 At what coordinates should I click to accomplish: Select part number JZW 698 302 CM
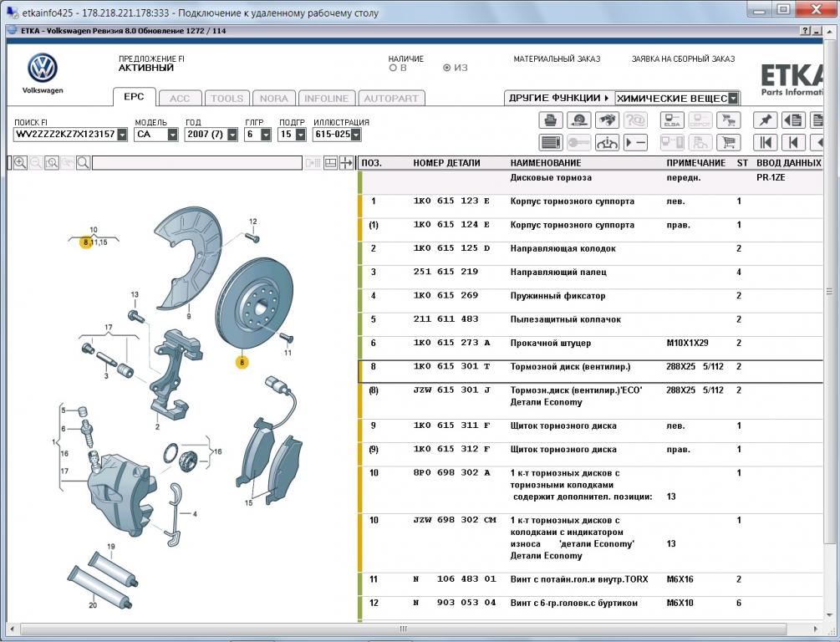pyautogui.click(x=455, y=520)
